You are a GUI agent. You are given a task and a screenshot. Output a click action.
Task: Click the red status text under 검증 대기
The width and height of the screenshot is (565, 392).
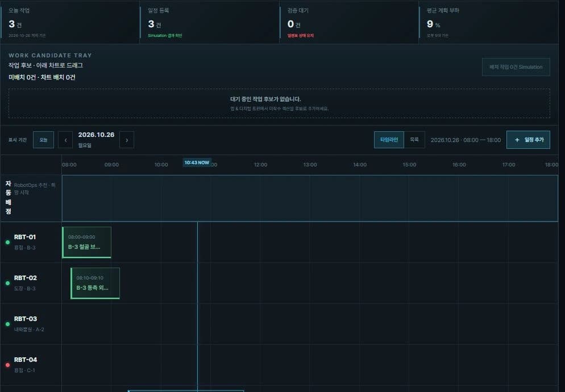pos(301,36)
